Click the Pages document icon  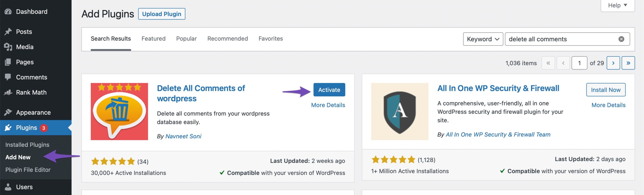8,62
